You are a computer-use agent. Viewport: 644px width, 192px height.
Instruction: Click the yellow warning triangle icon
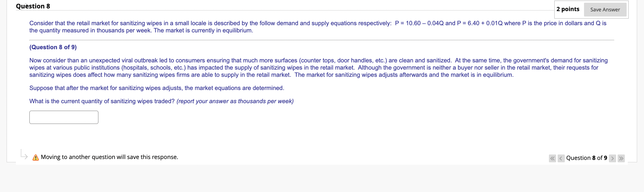click(35, 157)
